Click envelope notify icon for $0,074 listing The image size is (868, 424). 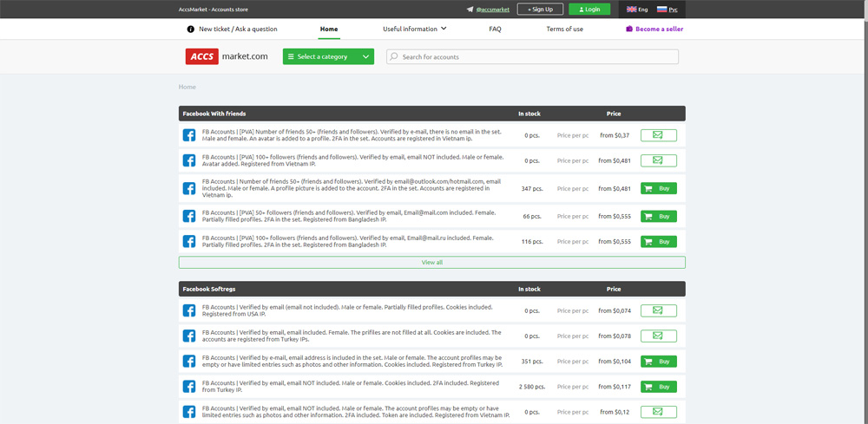(x=658, y=310)
